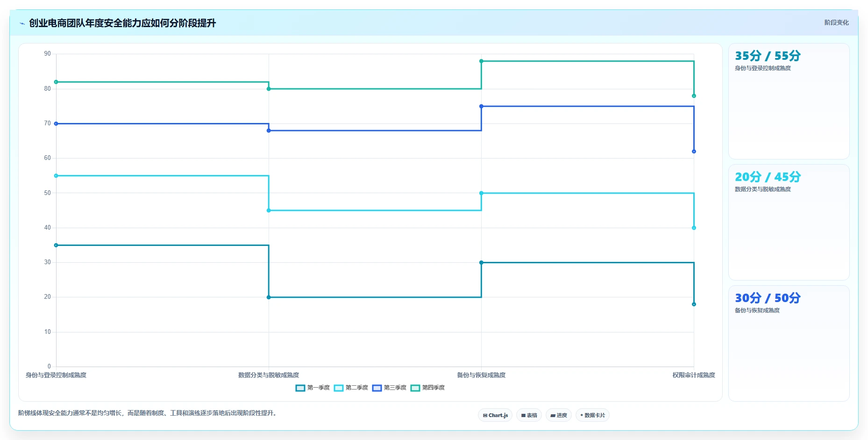Click the 数据分类与脱敏成熟度 axis label
Image resolution: width=868 pixels, height=440 pixels.
click(x=269, y=375)
